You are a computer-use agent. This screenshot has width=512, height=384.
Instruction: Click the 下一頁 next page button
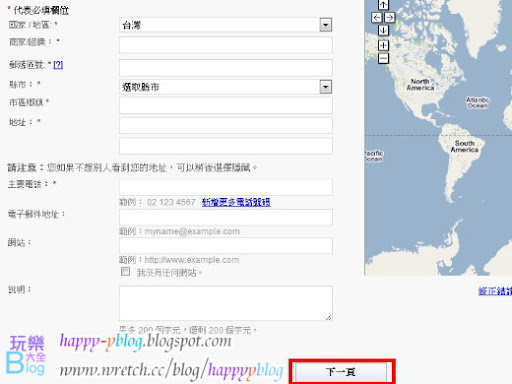[x=341, y=372]
